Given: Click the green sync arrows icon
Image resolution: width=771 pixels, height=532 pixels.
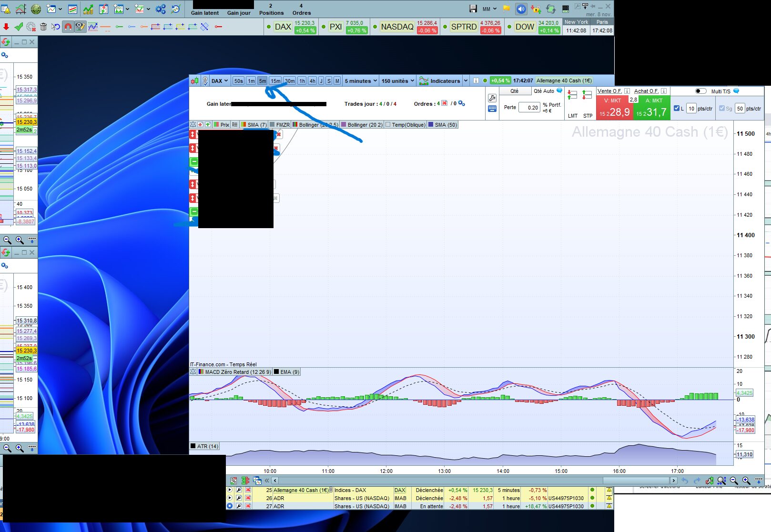Looking at the screenshot, I should 550,9.
